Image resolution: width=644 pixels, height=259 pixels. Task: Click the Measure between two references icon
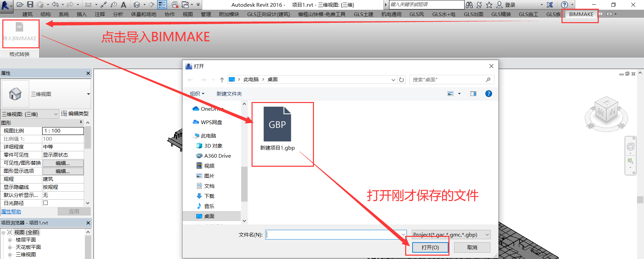pyautogui.click(x=104, y=5)
